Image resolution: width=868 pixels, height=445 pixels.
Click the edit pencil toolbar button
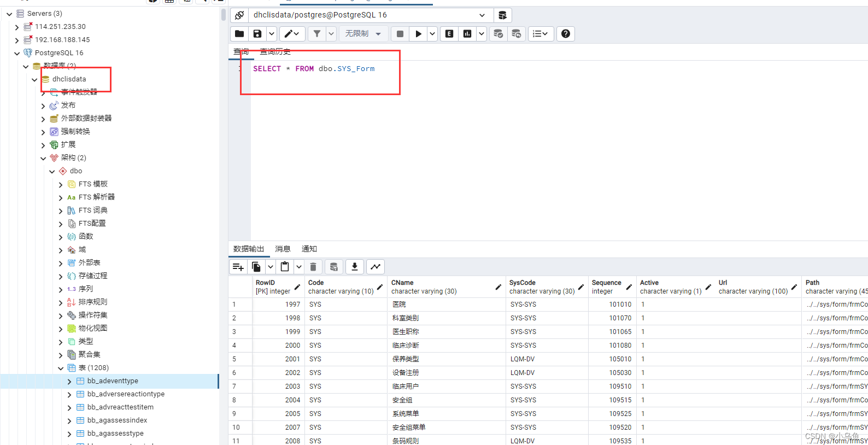coord(292,34)
